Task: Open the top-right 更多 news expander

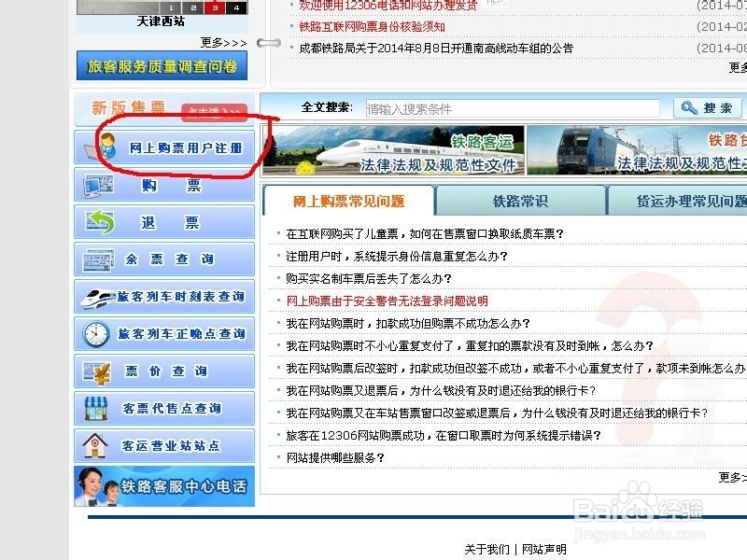Action: tap(737, 67)
